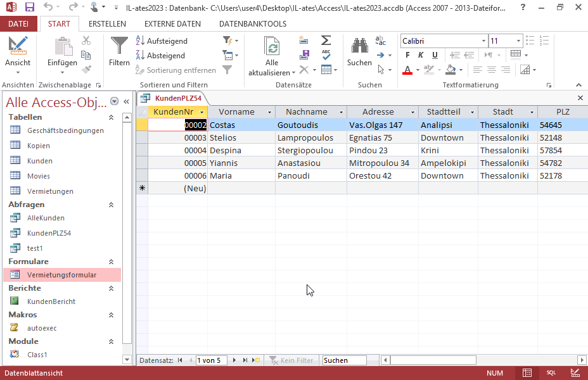Go to next record in navigator
The height and width of the screenshot is (380, 588).
pos(234,360)
